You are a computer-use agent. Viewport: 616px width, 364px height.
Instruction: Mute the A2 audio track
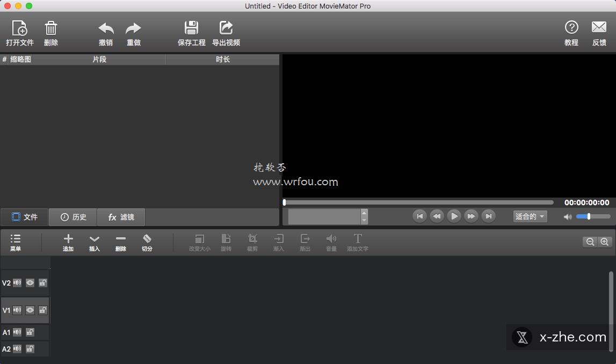tap(17, 348)
